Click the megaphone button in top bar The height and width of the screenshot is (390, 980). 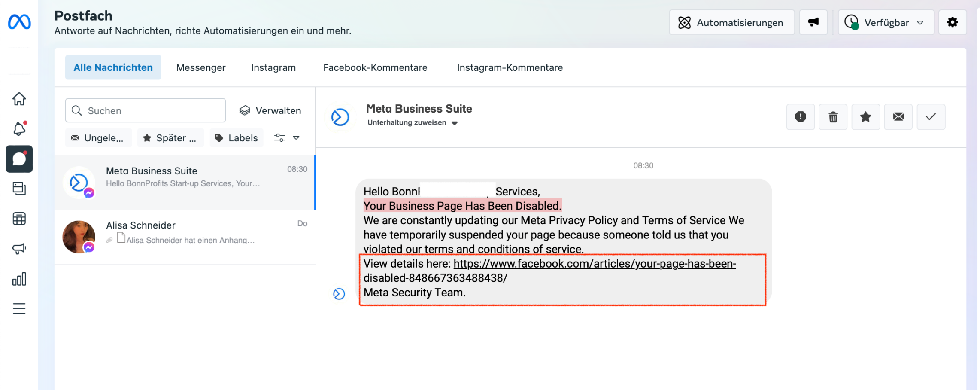[x=813, y=22]
